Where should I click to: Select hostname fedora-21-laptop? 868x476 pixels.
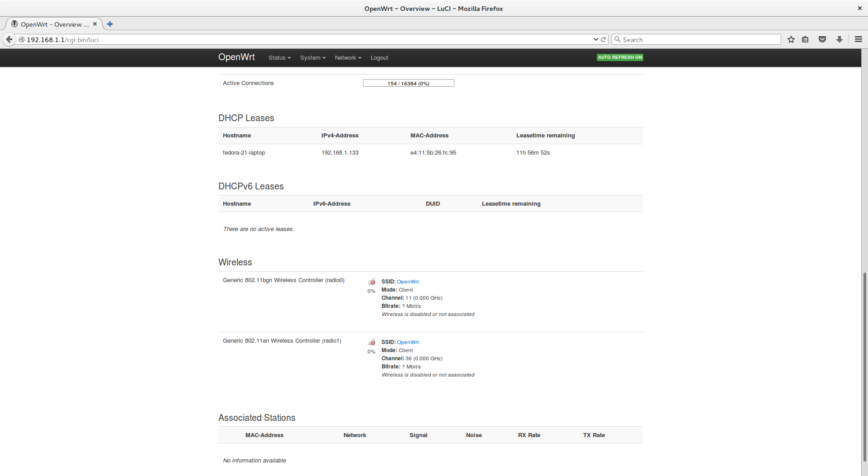click(244, 153)
